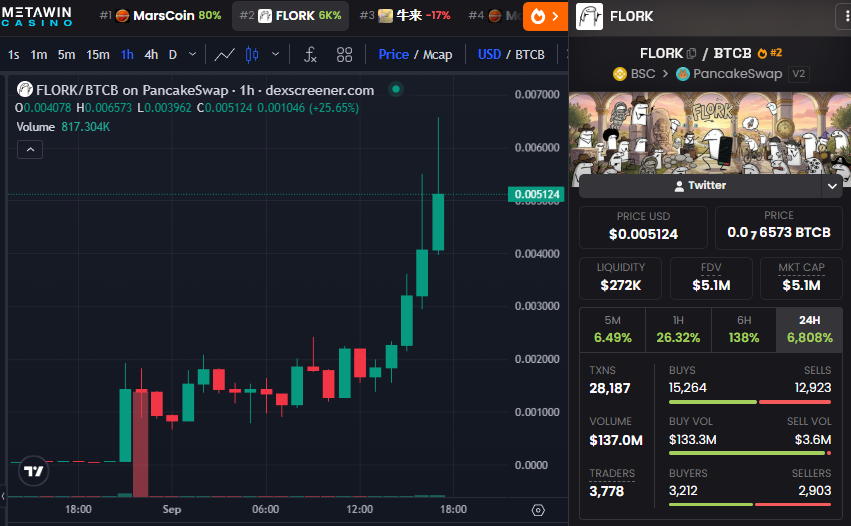Select the 15m timeframe
The width and height of the screenshot is (851, 526).
[x=98, y=55]
